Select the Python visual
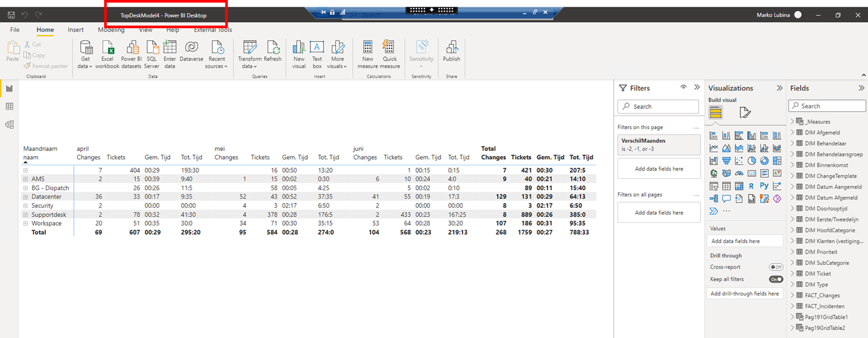 coord(764,186)
